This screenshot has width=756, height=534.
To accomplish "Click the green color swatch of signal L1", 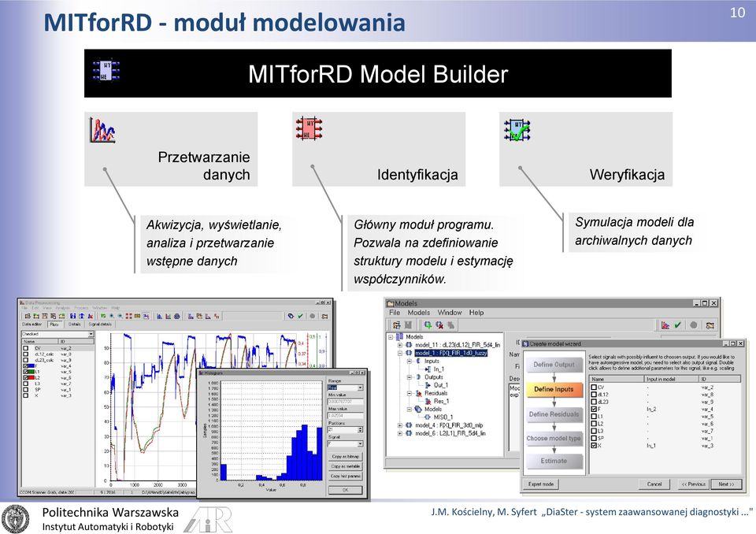I will point(32,372).
